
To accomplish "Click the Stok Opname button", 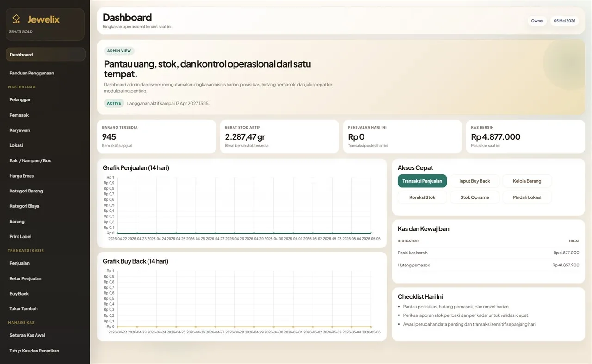I will [x=475, y=197].
